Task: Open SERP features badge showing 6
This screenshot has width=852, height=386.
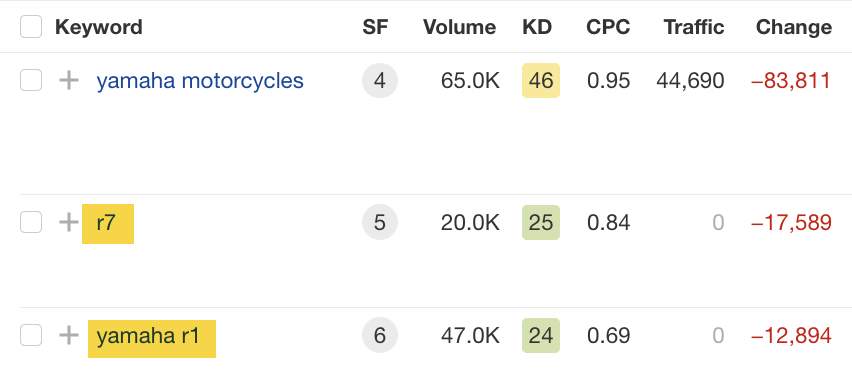Action: point(380,335)
